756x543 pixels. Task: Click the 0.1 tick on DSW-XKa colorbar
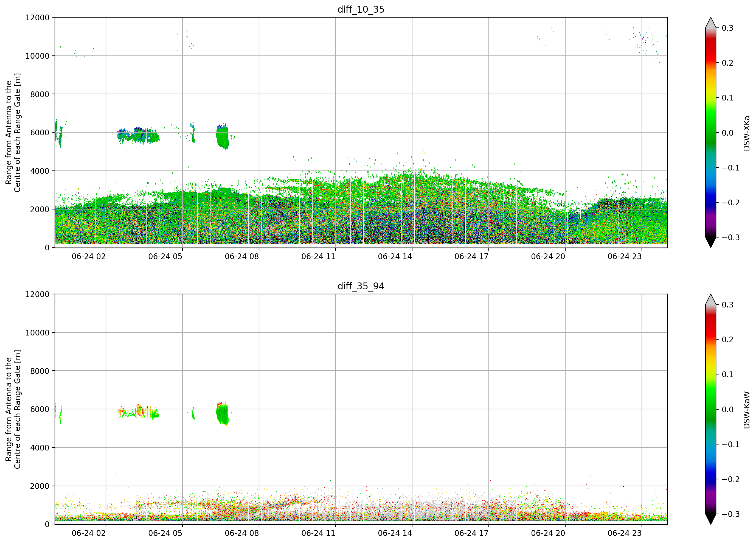pyautogui.click(x=728, y=98)
